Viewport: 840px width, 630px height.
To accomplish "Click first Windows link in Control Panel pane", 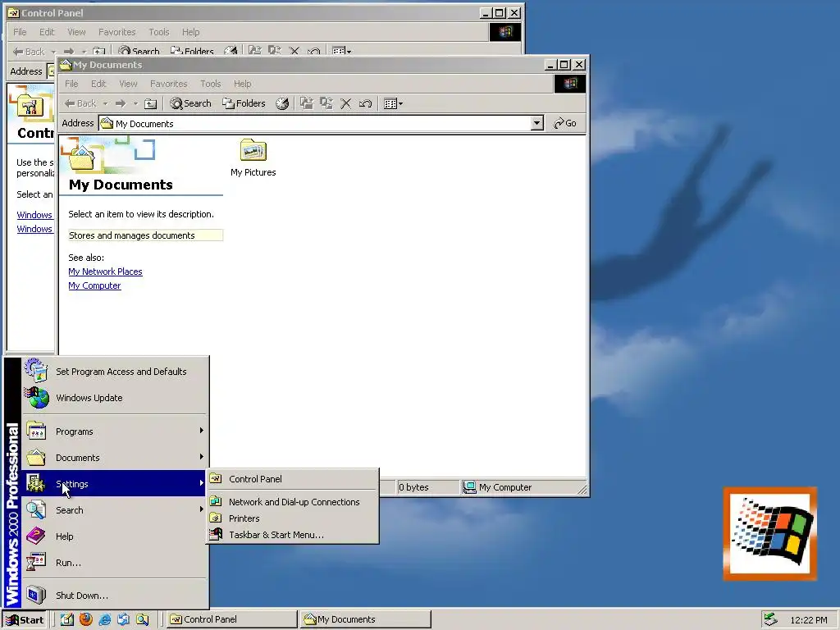I will [34, 215].
